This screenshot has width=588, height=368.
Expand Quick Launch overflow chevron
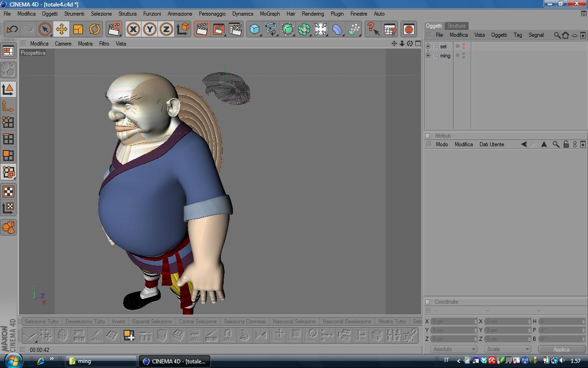(52, 359)
